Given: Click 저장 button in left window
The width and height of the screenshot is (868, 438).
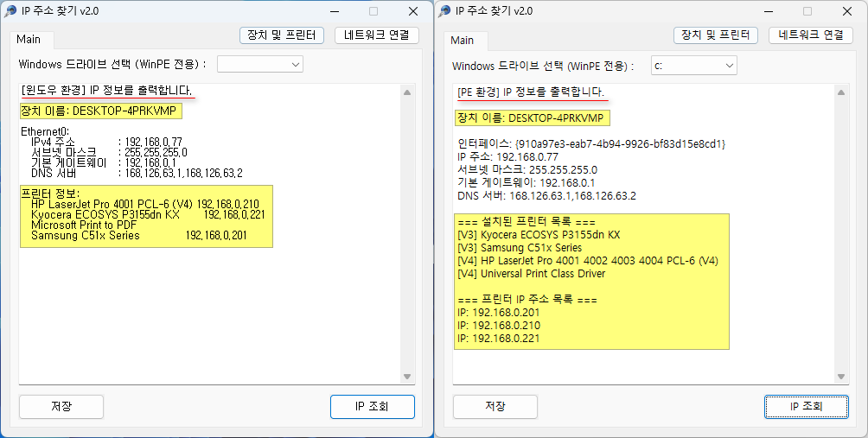Looking at the screenshot, I should [61, 407].
